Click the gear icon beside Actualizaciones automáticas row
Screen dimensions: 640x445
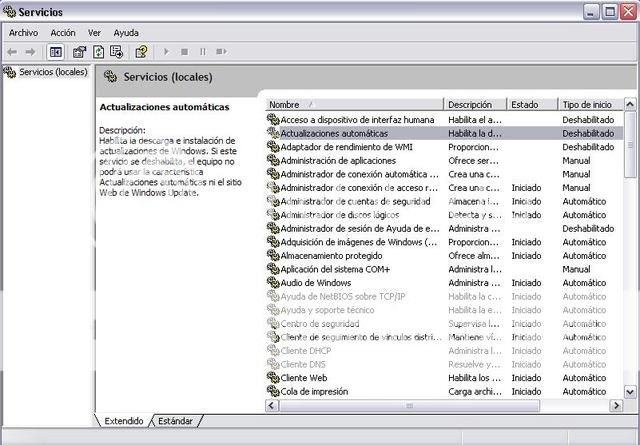click(273, 133)
